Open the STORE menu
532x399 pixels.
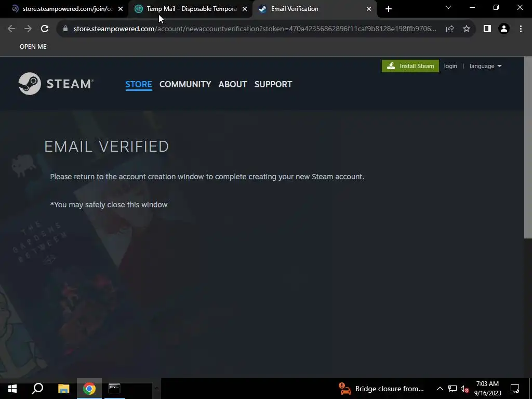(138, 84)
